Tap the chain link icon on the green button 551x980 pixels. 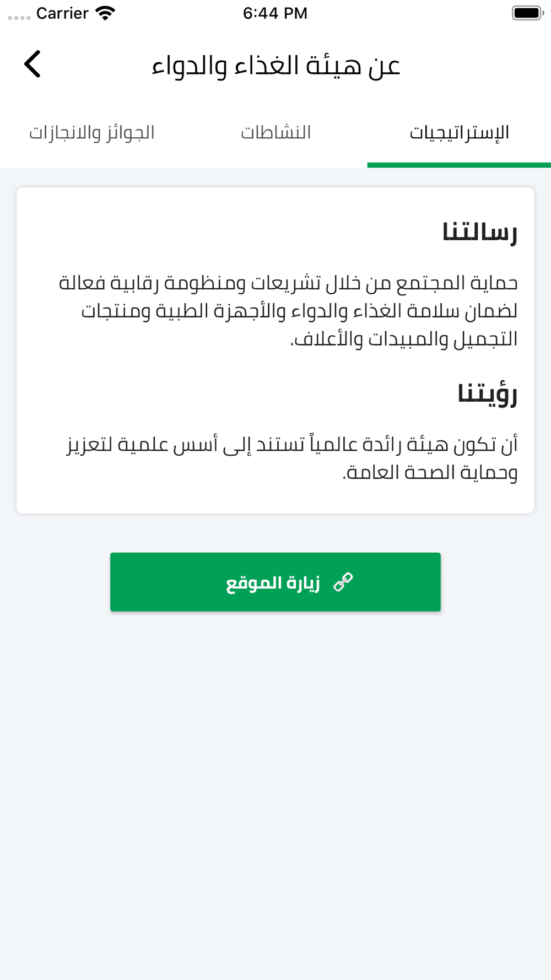(x=343, y=582)
